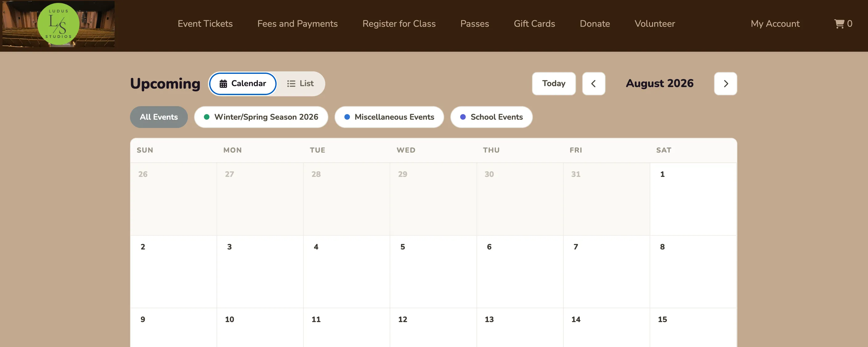The width and height of the screenshot is (868, 347).
Task: Select August 6 on the calendar
Action: point(520,272)
